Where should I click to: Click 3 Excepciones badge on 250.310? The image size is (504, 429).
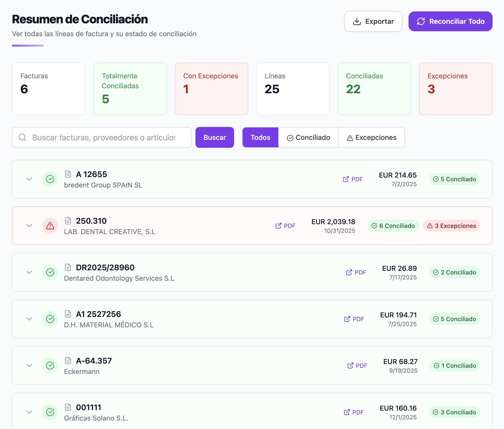pos(451,226)
